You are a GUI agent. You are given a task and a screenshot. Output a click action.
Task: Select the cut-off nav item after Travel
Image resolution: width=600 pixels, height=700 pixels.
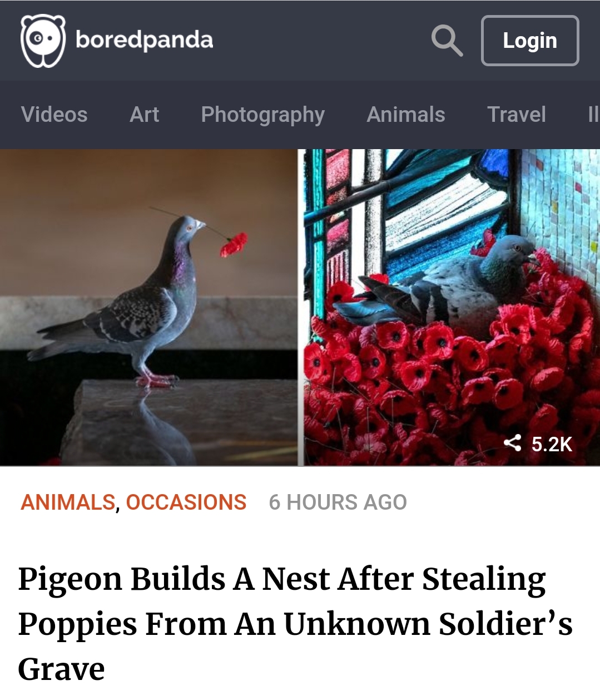pyautogui.click(x=593, y=115)
